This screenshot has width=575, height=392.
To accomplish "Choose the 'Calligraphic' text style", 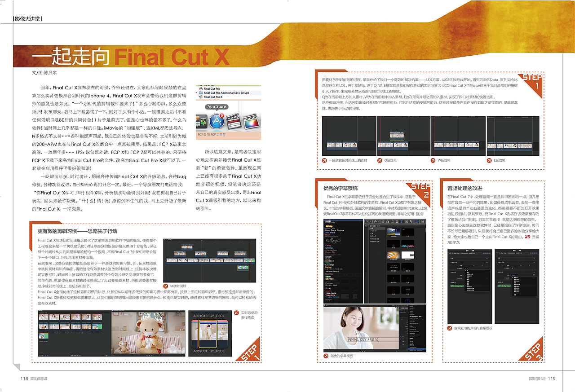I will [333, 241].
